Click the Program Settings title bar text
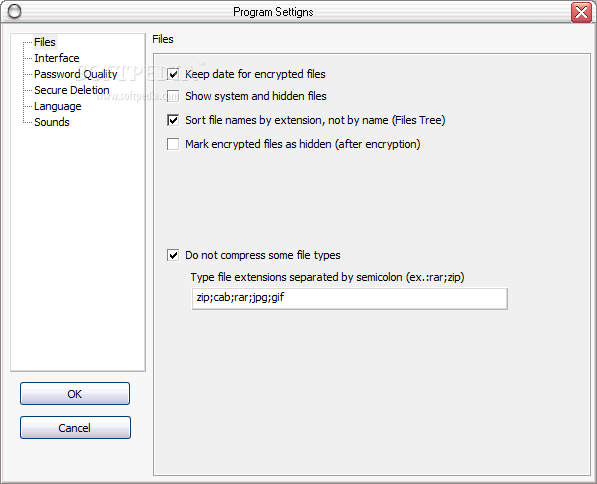 click(x=273, y=12)
